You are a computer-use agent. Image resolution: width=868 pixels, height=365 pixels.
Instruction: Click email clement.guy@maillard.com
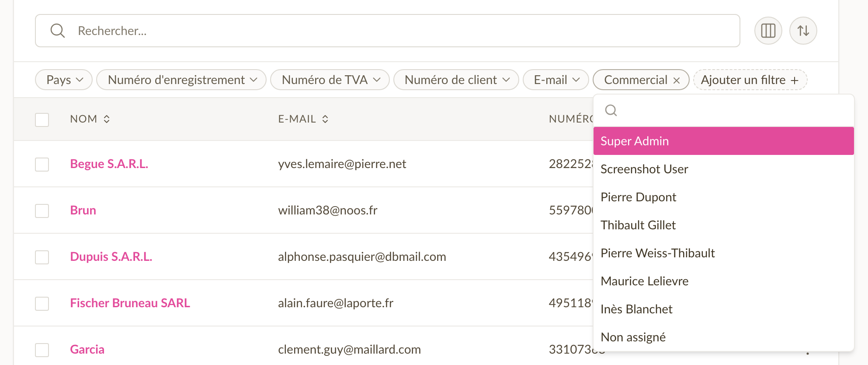349,349
